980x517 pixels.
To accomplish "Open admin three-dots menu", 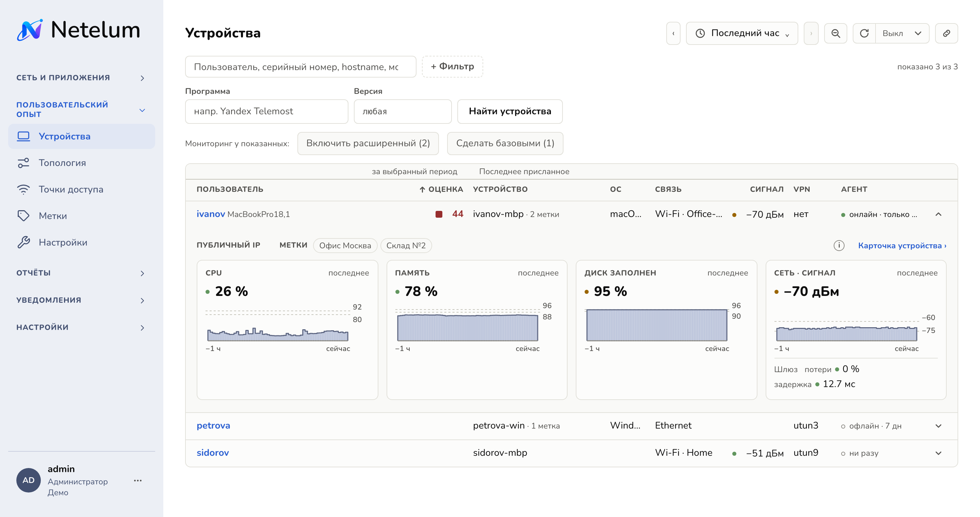I will (138, 481).
